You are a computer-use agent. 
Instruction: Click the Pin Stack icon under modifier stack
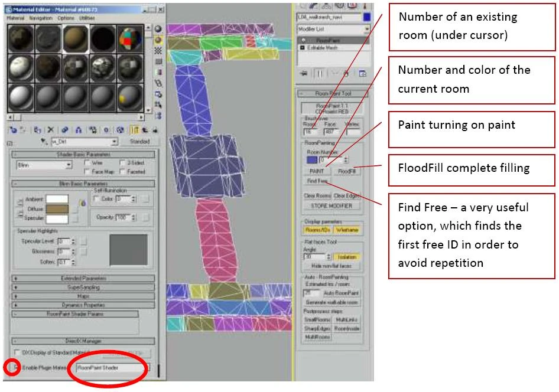304,73
